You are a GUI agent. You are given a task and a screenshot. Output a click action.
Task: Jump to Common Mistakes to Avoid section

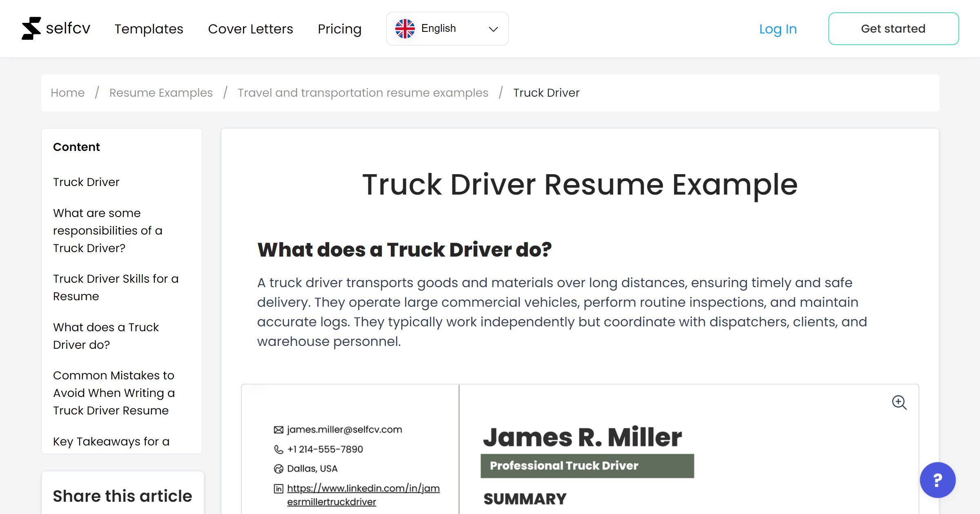coord(114,393)
